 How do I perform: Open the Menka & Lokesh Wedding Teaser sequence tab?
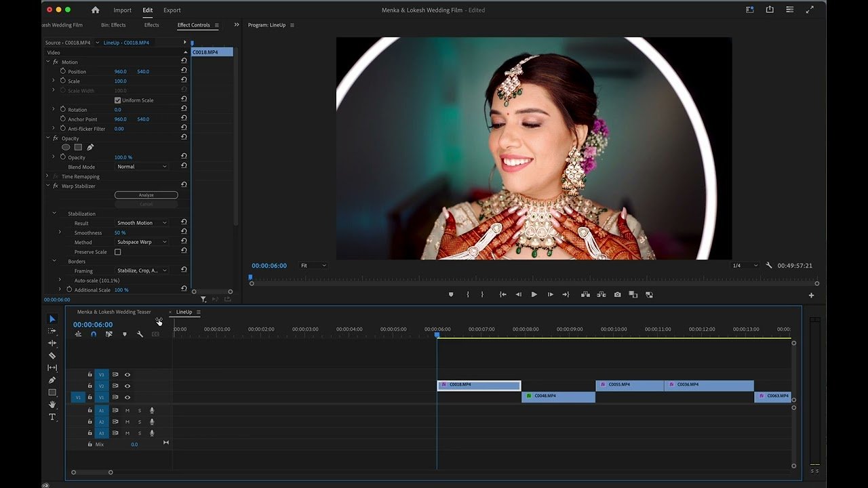point(114,312)
